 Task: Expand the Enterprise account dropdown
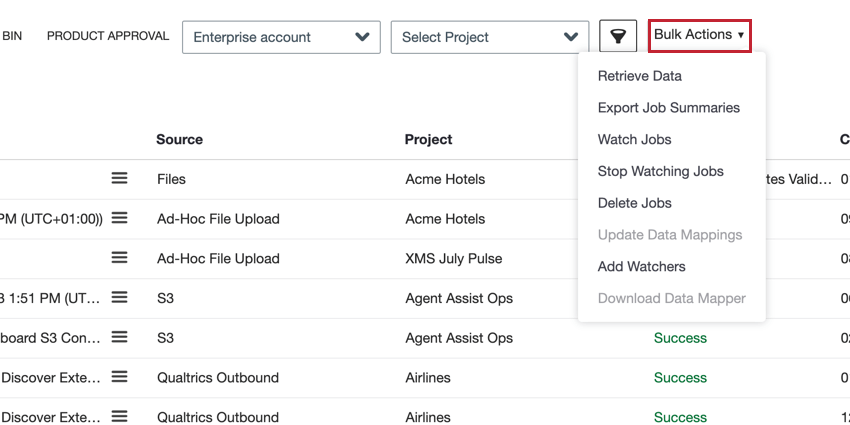point(281,37)
